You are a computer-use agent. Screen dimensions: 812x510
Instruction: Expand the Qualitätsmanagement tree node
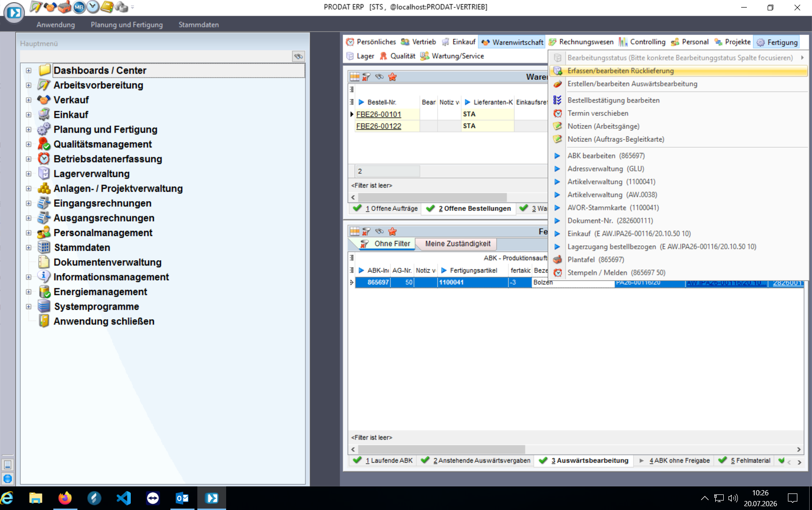click(29, 144)
